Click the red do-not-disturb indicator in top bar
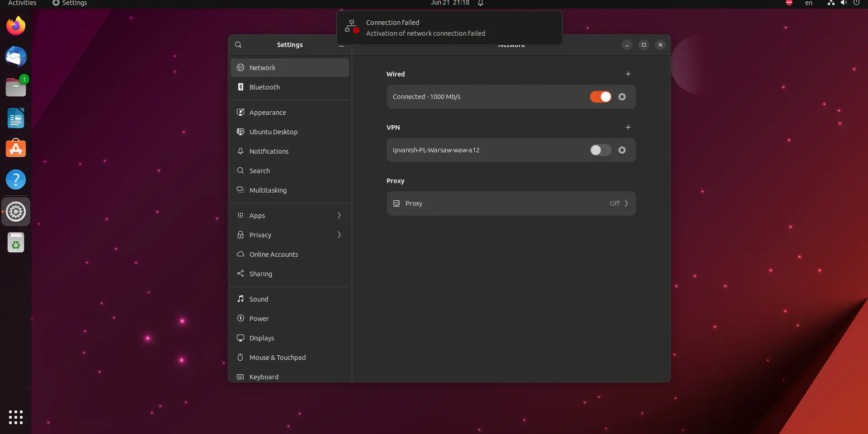This screenshot has height=434, width=868. pyautogui.click(x=789, y=3)
